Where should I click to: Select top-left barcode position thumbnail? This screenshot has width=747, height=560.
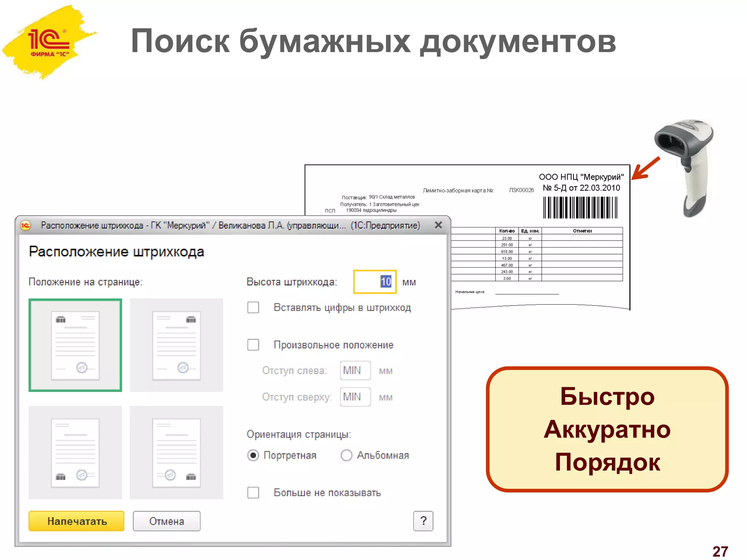click(x=75, y=345)
